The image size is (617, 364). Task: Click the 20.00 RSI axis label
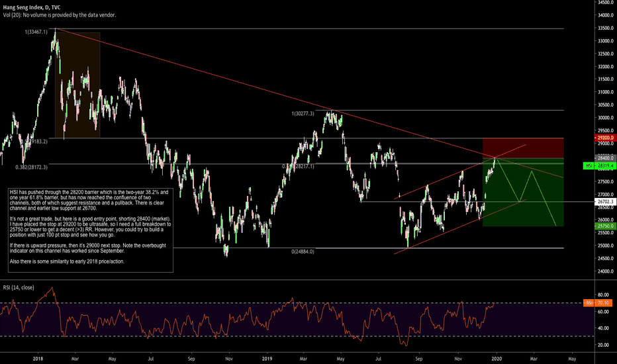pyautogui.click(x=603, y=345)
